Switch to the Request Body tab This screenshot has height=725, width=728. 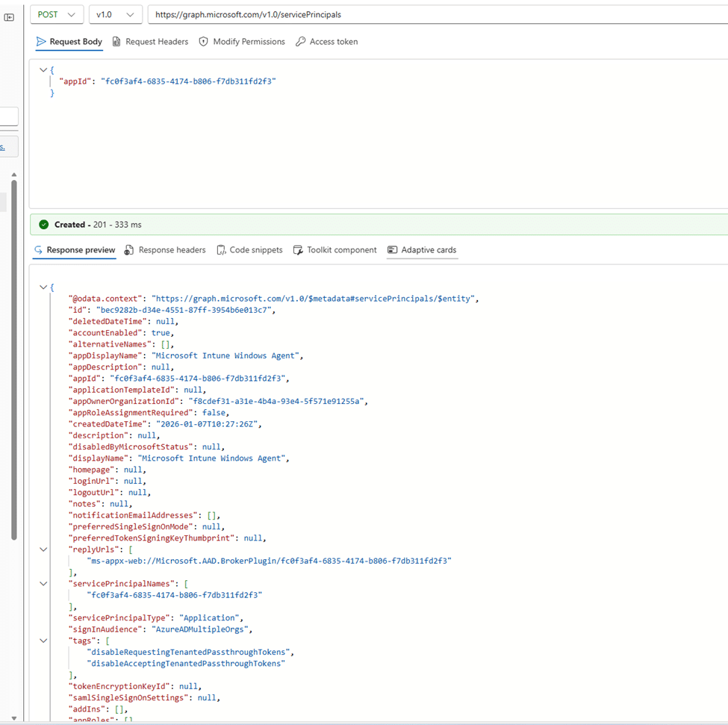[x=69, y=42]
